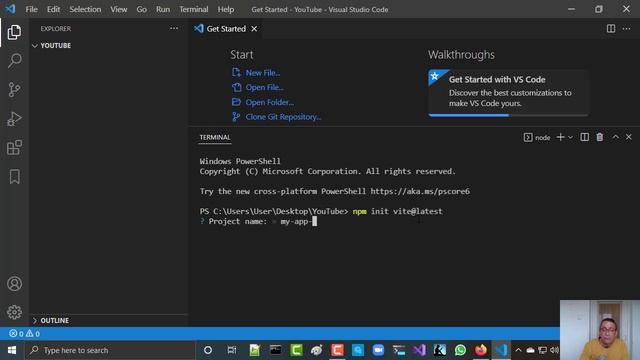Split the terminal pane
Image resolution: width=640 pixels, height=360 pixels.
click(584, 137)
